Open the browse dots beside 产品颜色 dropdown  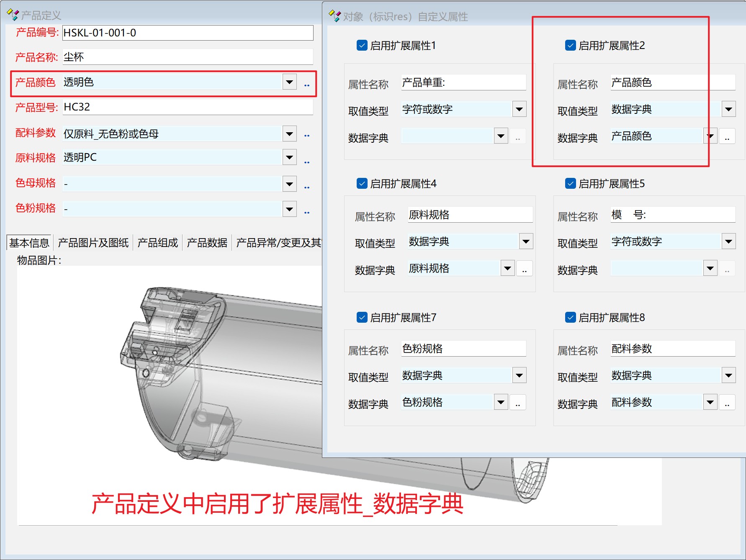[x=307, y=85]
